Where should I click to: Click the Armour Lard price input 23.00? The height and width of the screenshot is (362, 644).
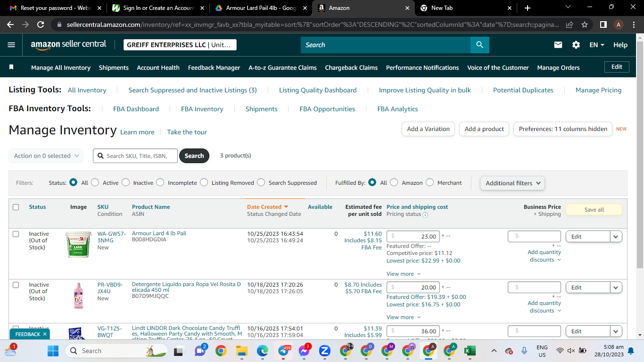click(x=413, y=237)
